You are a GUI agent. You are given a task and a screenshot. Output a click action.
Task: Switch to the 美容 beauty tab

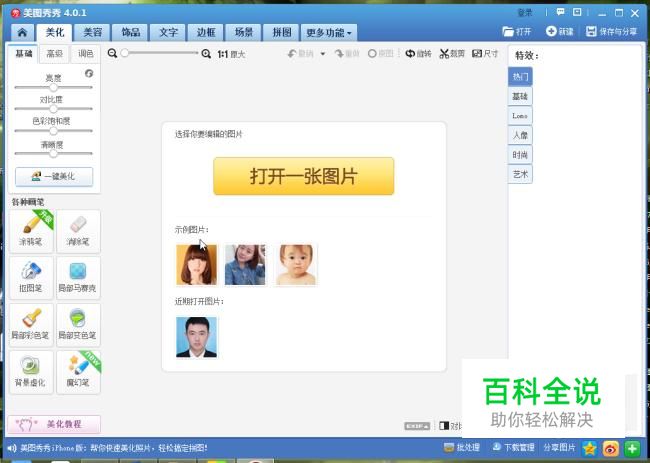[x=92, y=32]
